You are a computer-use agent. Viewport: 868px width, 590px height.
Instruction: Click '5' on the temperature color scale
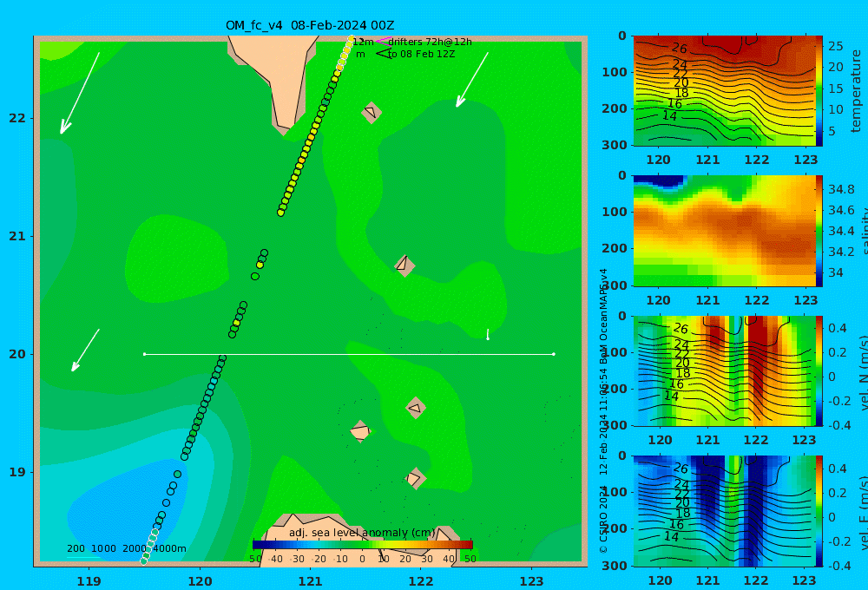point(832,131)
